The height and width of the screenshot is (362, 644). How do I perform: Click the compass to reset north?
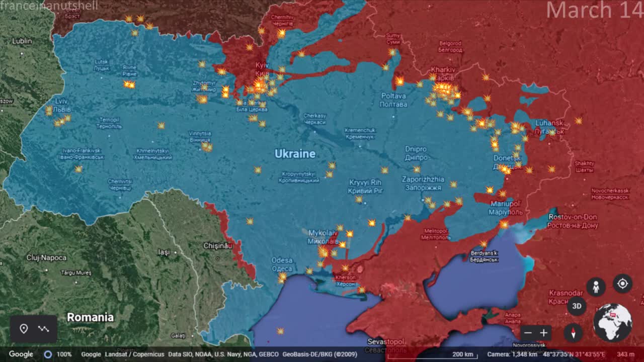coord(573,333)
